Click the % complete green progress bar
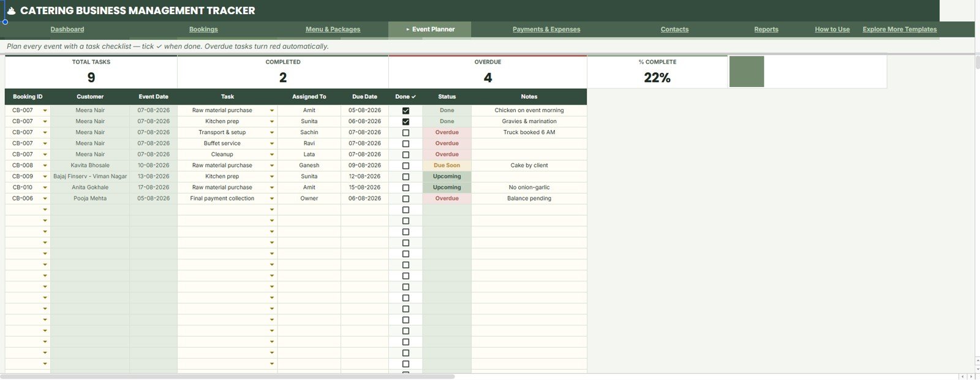980x380 pixels. [x=747, y=72]
